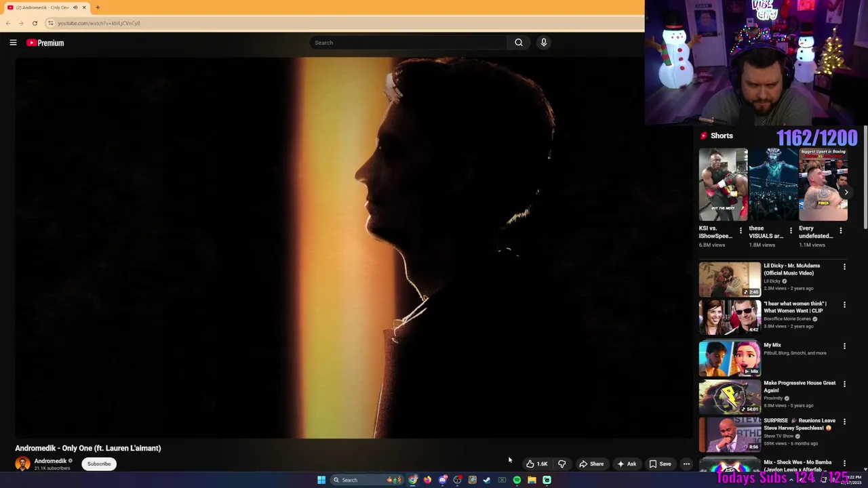Go to YouTube Premium home logo
Image resolution: width=868 pixels, height=488 pixels.
45,43
